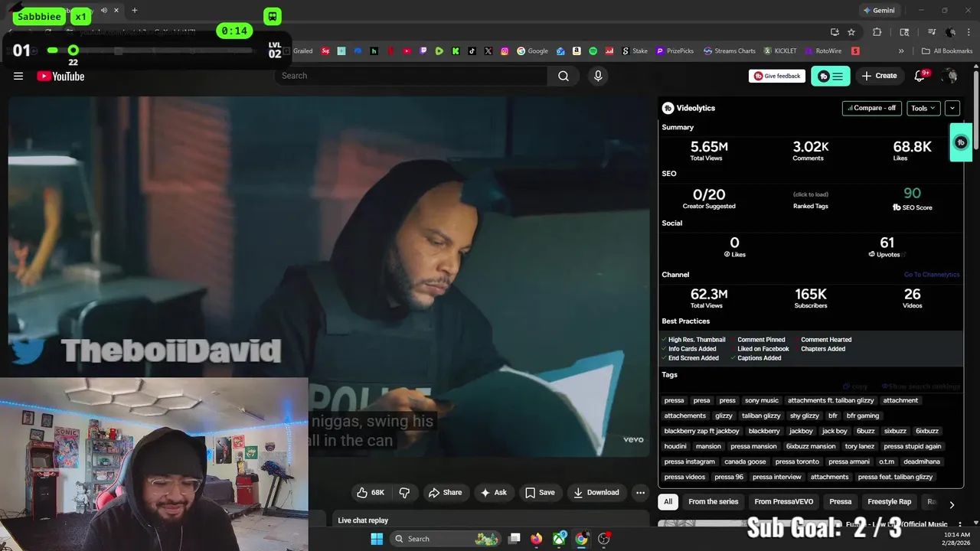The height and width of the screenshot is (551, 980).
Task: Submit search with the magnifier button
Action: (x=563, y=76)
